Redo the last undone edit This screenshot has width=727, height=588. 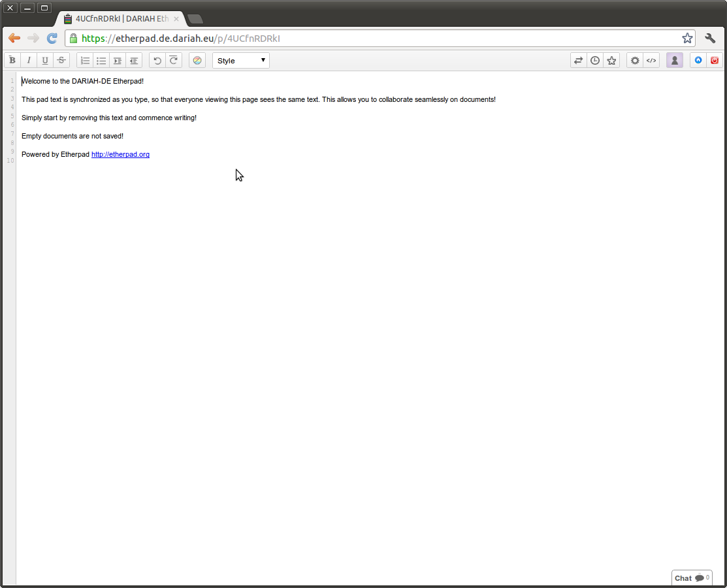[174, 61]
